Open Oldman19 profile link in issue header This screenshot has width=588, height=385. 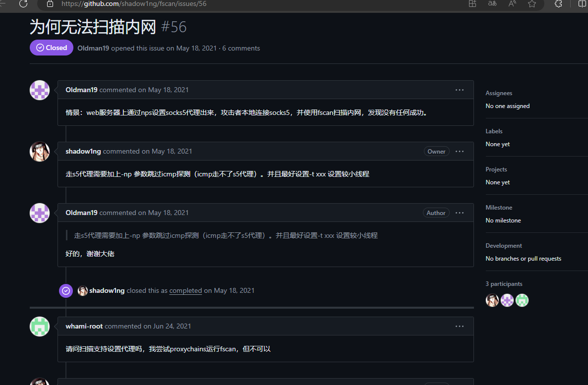(x=93, y=48)
